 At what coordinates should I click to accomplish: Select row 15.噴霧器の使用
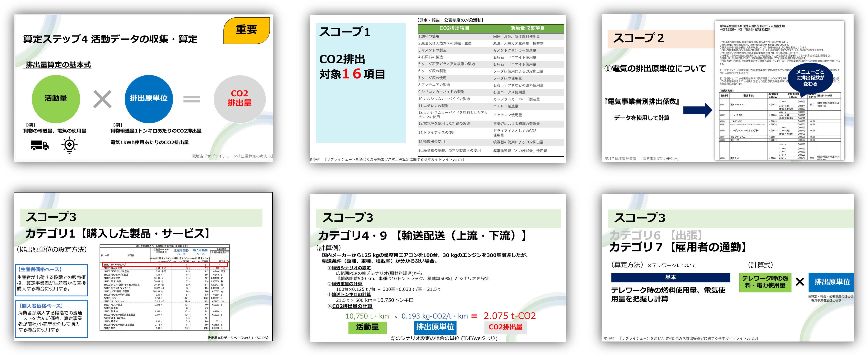[491, 142]
